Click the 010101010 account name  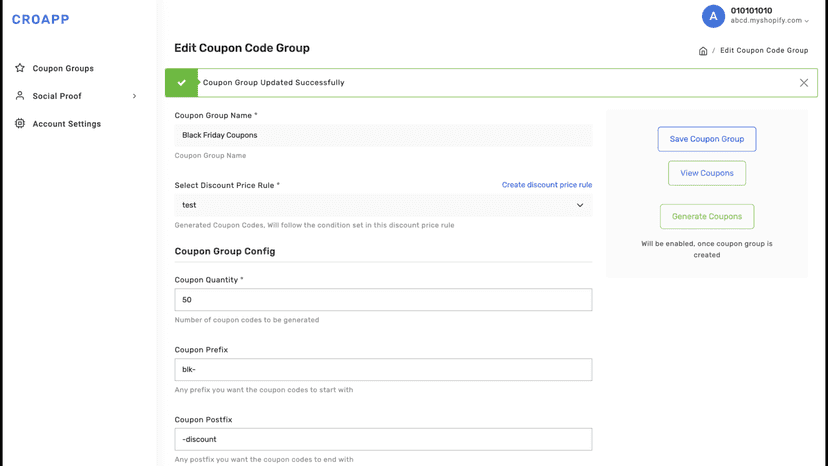pos(751,11)
